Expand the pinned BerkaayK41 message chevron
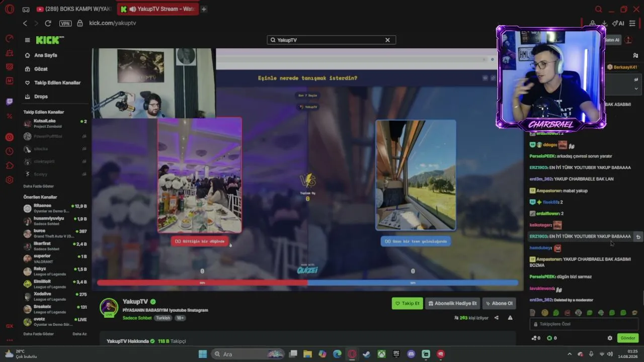644x362 pixels. tap(636, 88)
